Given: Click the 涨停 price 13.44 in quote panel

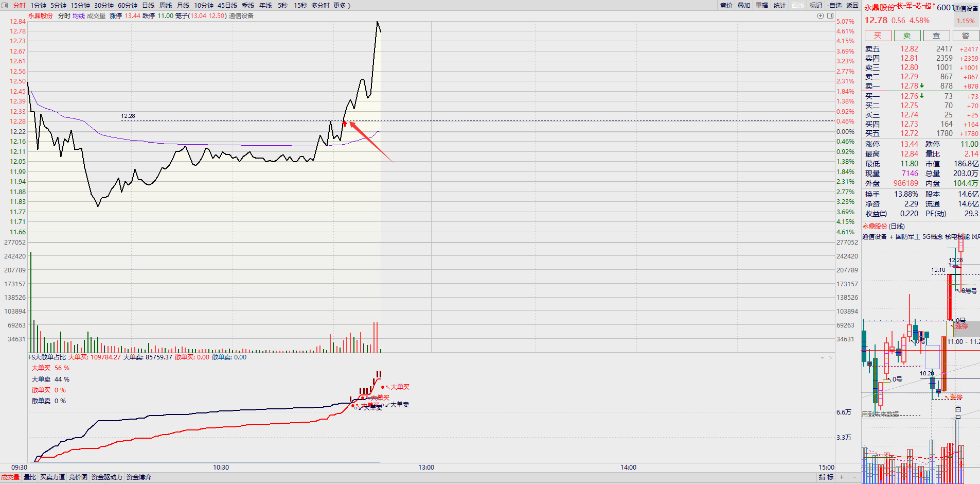Looking at the screenshot, I should pos(909,144).
